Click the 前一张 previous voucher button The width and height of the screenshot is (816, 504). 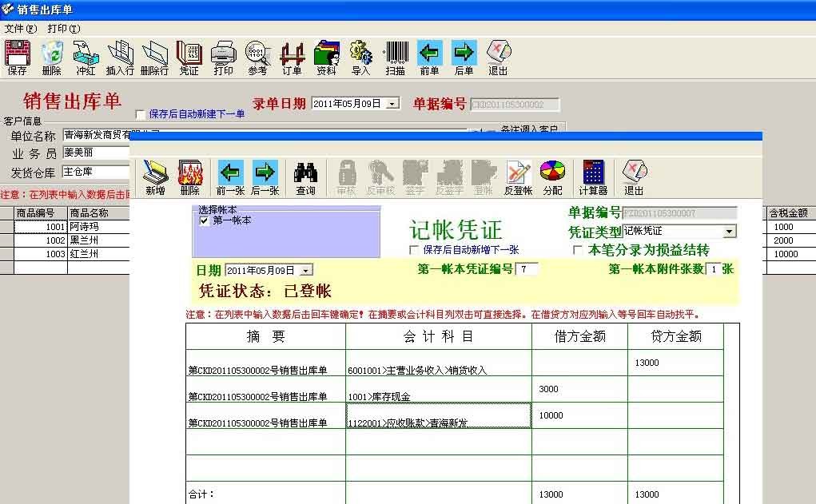230,176
